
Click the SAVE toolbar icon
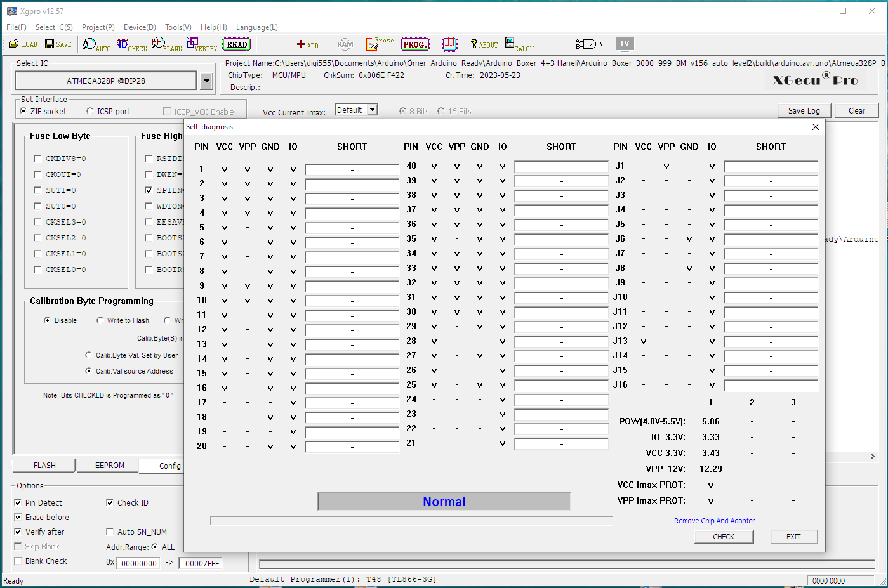58,44
